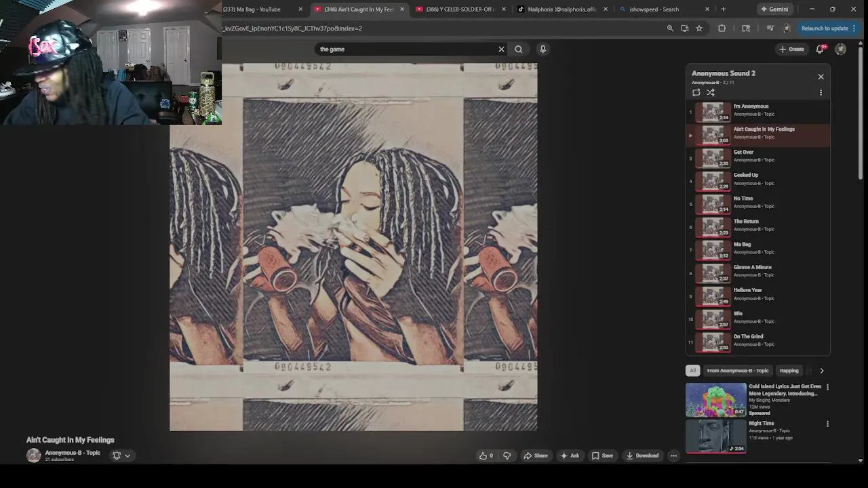Toggle loop for the Anonymous Sound 2 playlist
This screenshot has width=868, height=488.
[696, 93]
